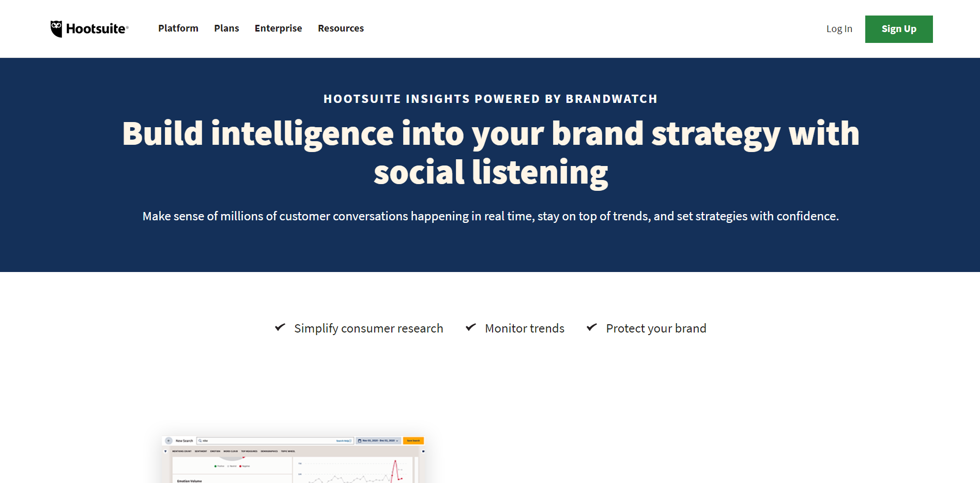Select the 'Monitor trends' text
Image resolution: width=980 pixels, height=483 pixels.
(x=525, y=328)
